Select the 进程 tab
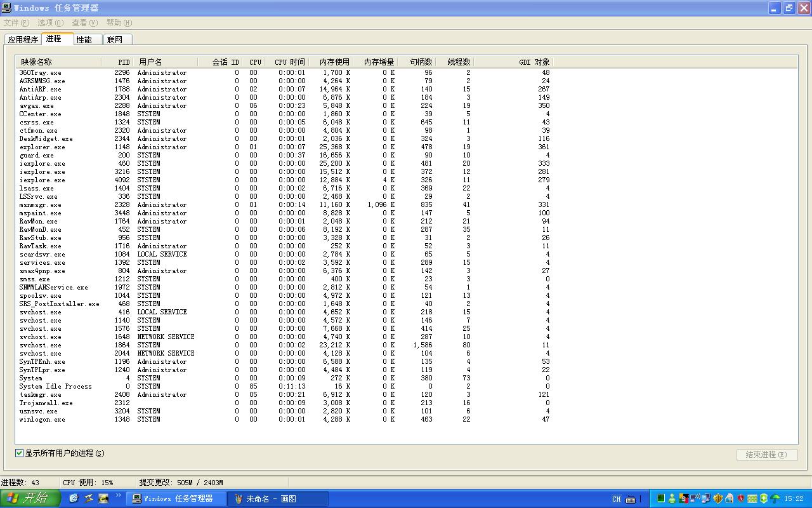This screenshot has width=812, height=508. click(57, 39)
